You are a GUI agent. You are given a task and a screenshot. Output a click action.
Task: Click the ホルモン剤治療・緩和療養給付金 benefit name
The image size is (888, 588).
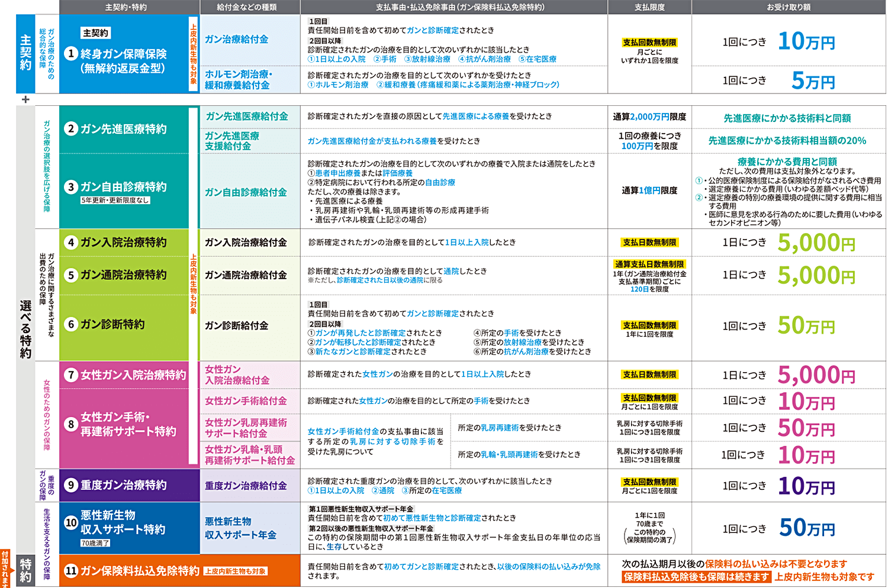click(239, 80)
